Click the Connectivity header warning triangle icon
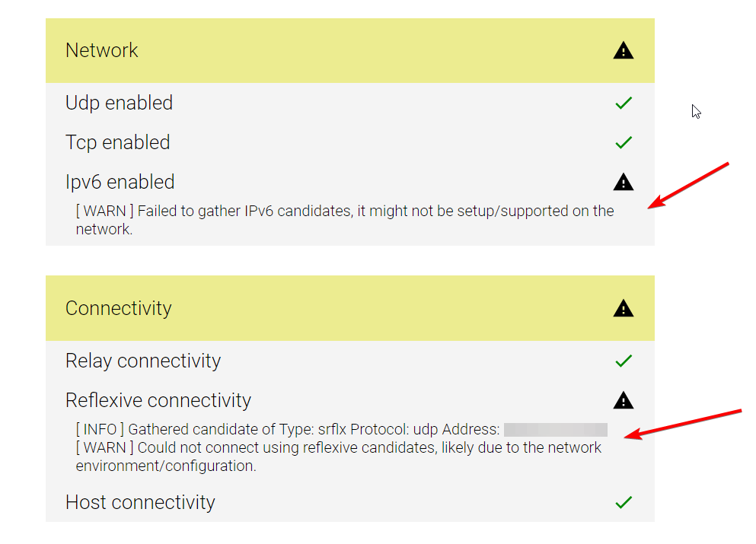Screen dimensions: 756x544 coord(623,308)
